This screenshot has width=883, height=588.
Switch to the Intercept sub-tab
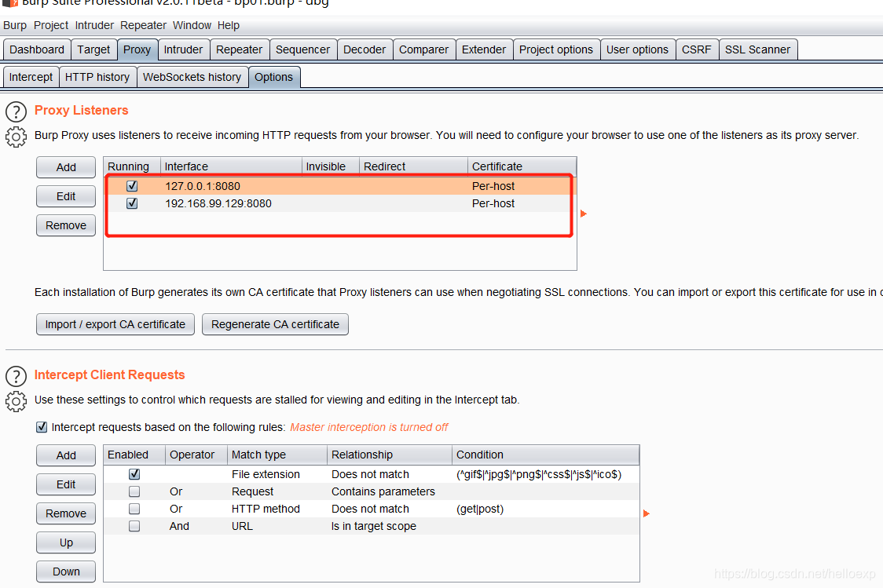[x=31, y=77]
